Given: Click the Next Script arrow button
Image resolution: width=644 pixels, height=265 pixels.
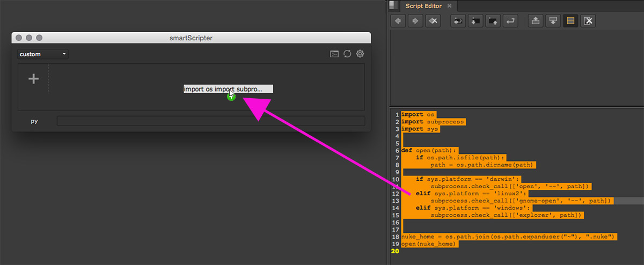Looking at the screenshot, I should [x=415, y=21].
